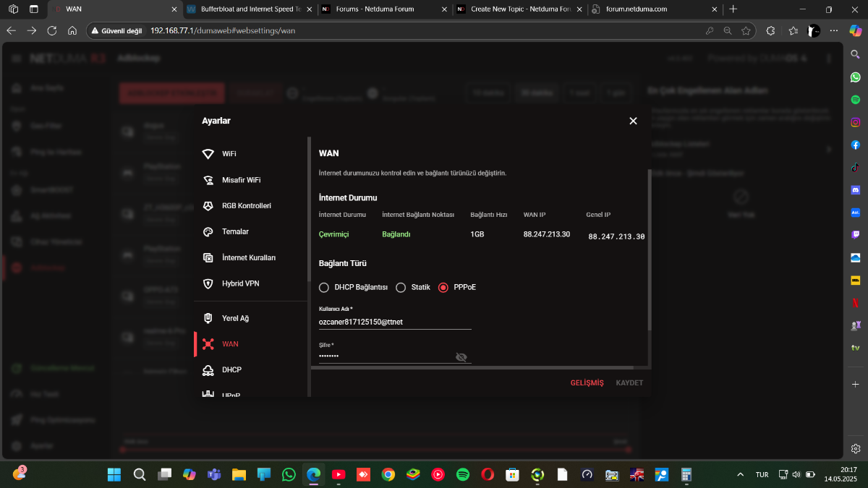Open İnternet Kuralları section
Viewport: 868px width, 488px height.
(250, 258)
